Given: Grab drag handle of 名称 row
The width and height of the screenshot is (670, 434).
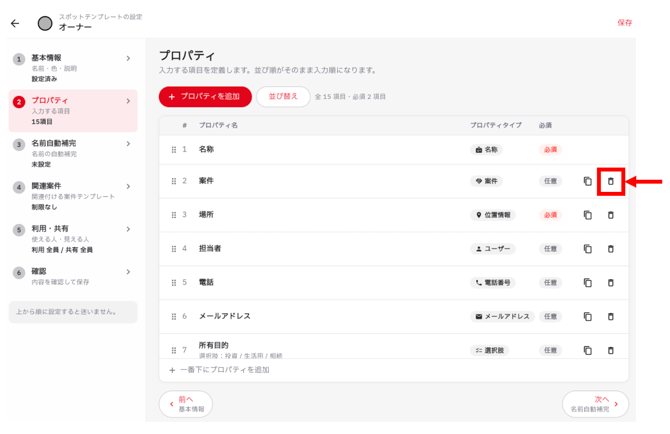Looking at the screenshot, I should [173, 150].
